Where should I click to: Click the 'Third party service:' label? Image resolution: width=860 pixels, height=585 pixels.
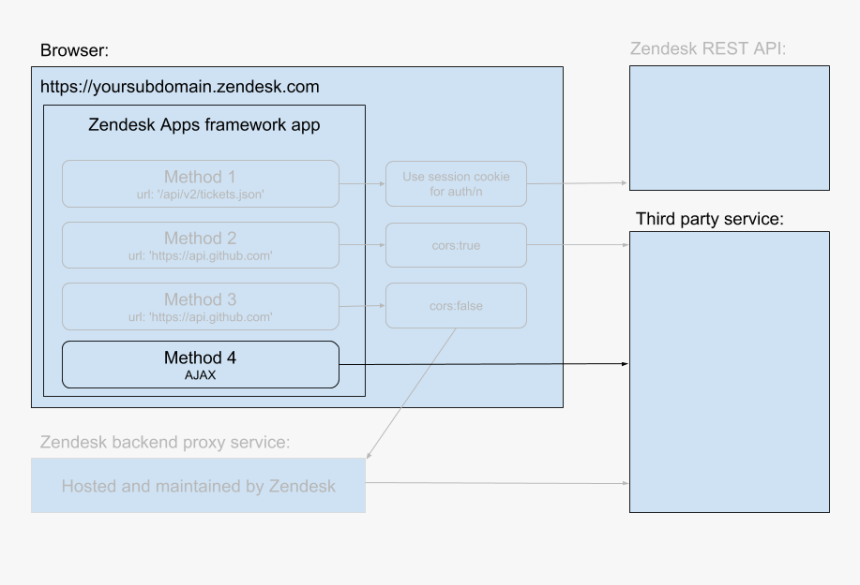click(x=710, y=219)
